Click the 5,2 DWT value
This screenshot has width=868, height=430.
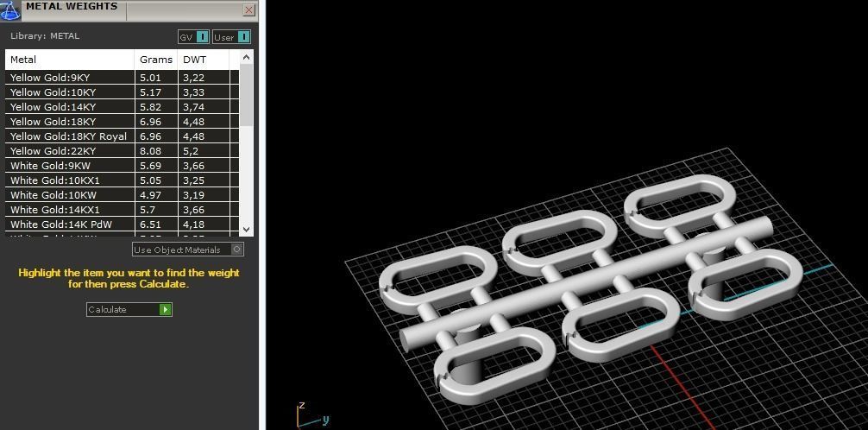click(191, 151)
